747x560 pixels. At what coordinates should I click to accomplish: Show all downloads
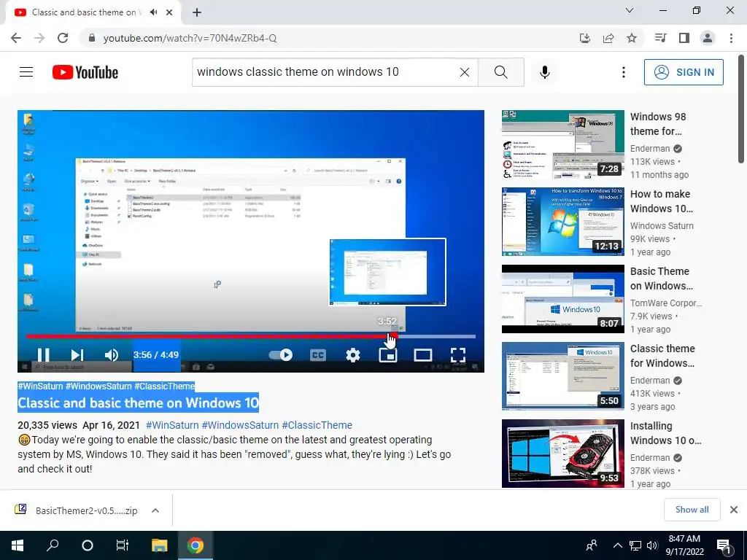click(x=692, y=510)
